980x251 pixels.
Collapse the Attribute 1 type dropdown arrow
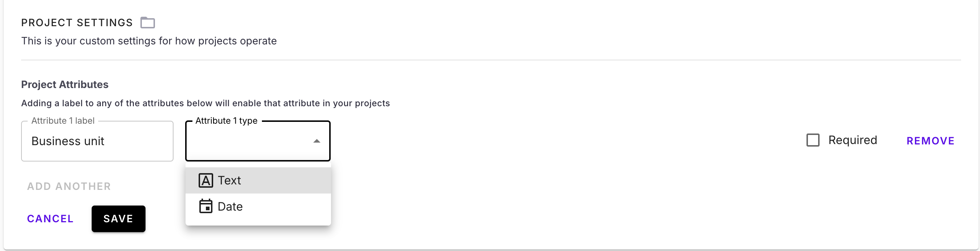[316, 141]
